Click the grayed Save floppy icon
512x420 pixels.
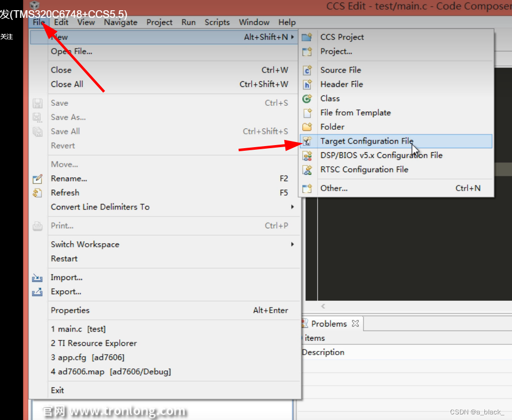[37, 103]
